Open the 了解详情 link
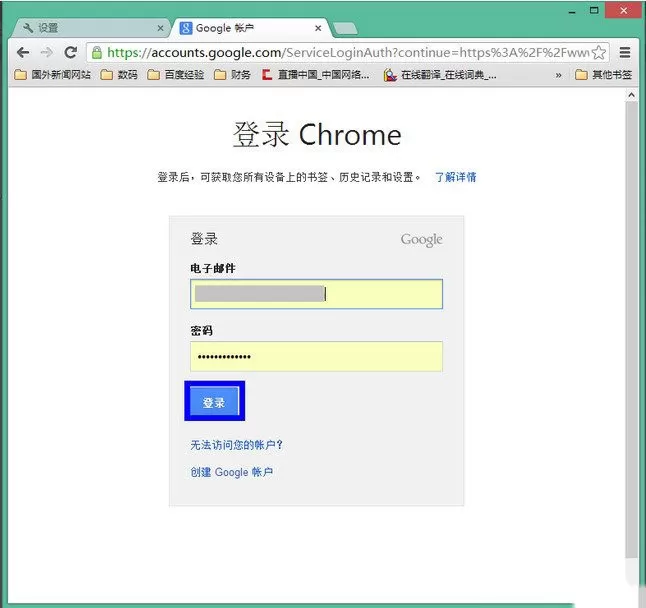Screen dimensions: 646x608 [x=456, y=177]
